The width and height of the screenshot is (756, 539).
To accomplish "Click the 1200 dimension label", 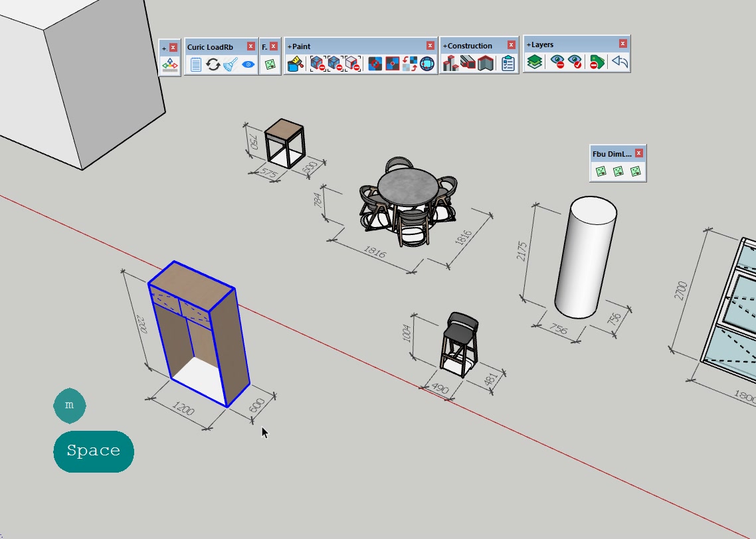I will tap(183, 408).
